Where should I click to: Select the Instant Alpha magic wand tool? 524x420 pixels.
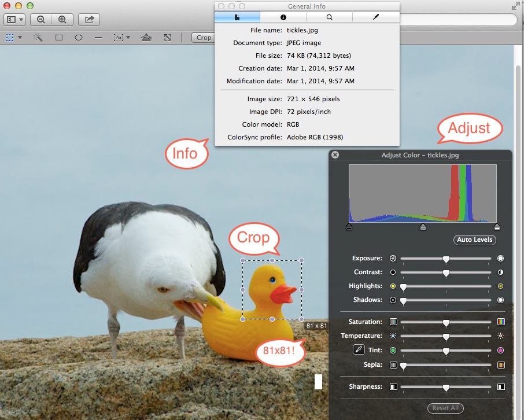38,38
